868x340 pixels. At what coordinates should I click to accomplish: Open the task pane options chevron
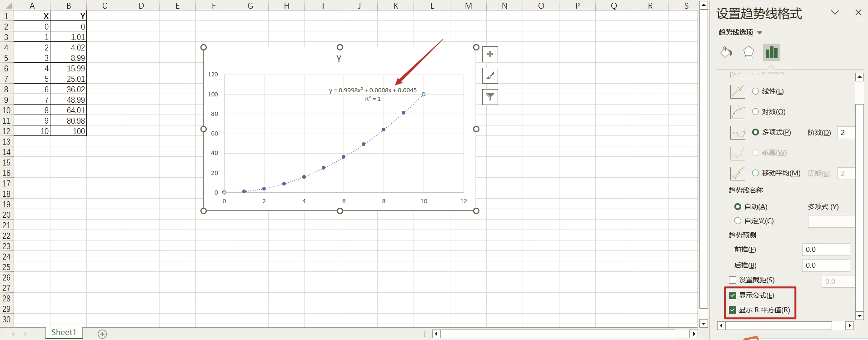click(835, 12)
